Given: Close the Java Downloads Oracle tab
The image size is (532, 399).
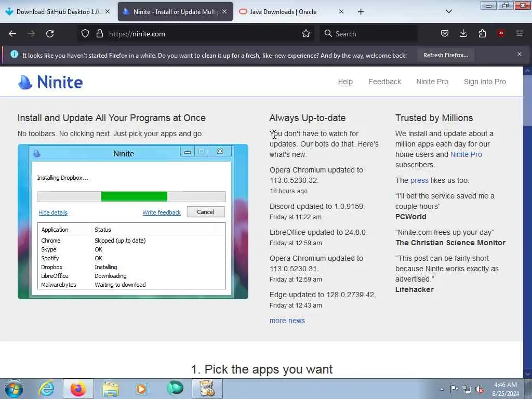Looking at the screenshot, I should [x=341, y=11].
